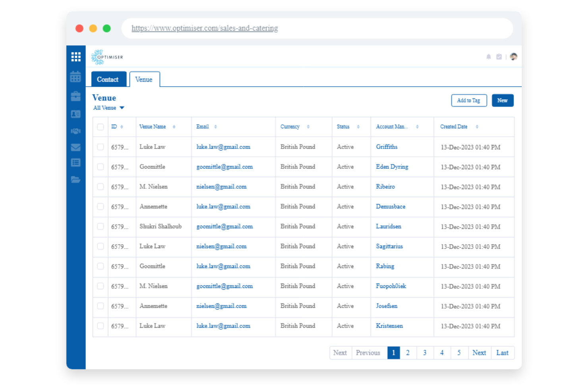Go to page 2
The width and height of the screenshot is (588, 392).
408,353
